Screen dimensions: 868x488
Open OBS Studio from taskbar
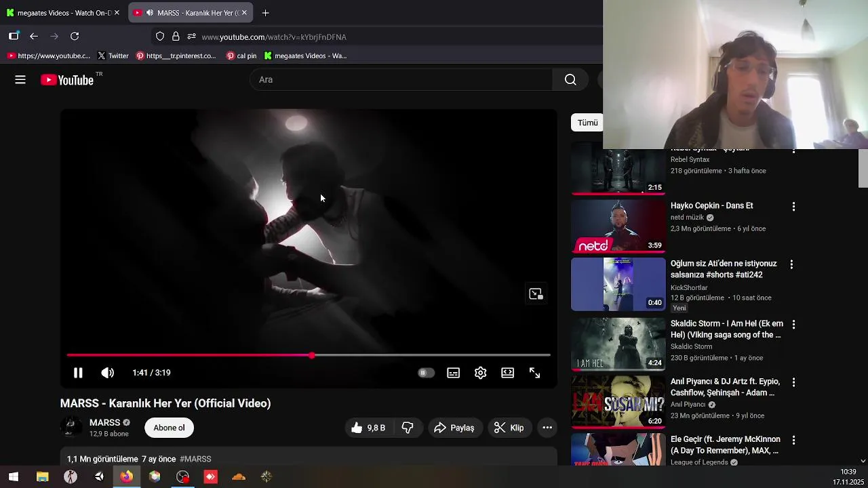[182, 476]
